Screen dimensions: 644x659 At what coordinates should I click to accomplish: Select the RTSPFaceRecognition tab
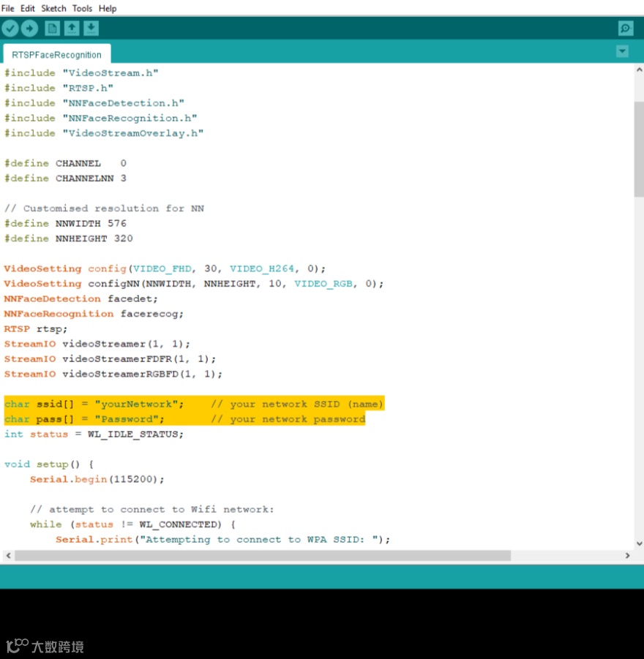coord(57,55)
